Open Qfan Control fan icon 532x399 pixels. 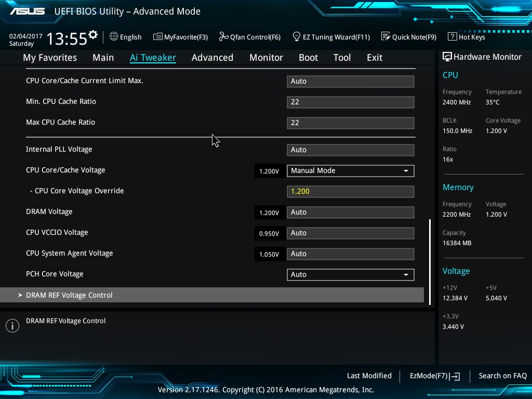coord(223,36)
